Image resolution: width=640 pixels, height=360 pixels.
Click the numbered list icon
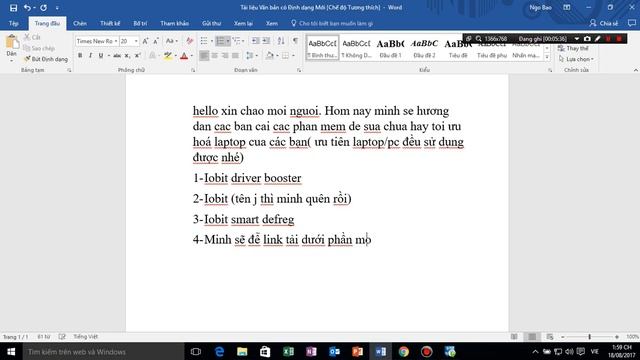click(220, 41)
